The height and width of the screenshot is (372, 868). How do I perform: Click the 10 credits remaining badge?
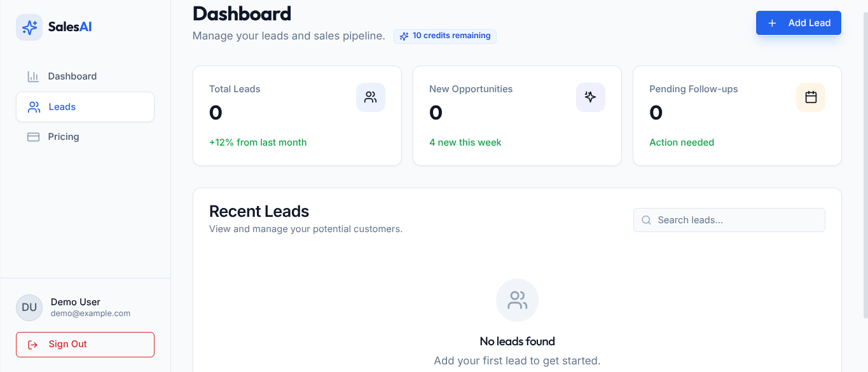(444, 36)
